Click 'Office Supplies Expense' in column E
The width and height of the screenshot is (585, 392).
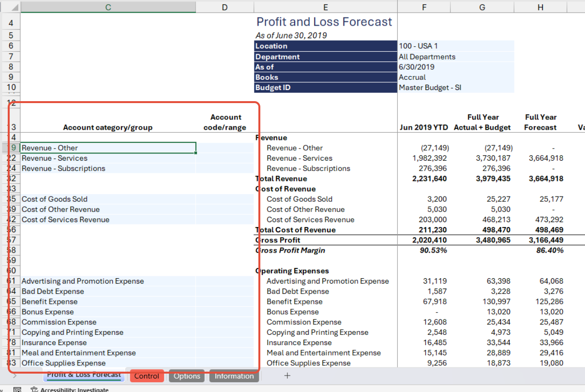[326, 363]
